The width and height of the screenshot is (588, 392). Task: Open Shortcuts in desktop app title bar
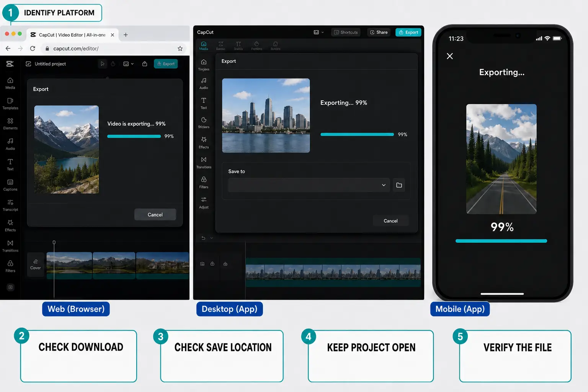pos(346,32)
